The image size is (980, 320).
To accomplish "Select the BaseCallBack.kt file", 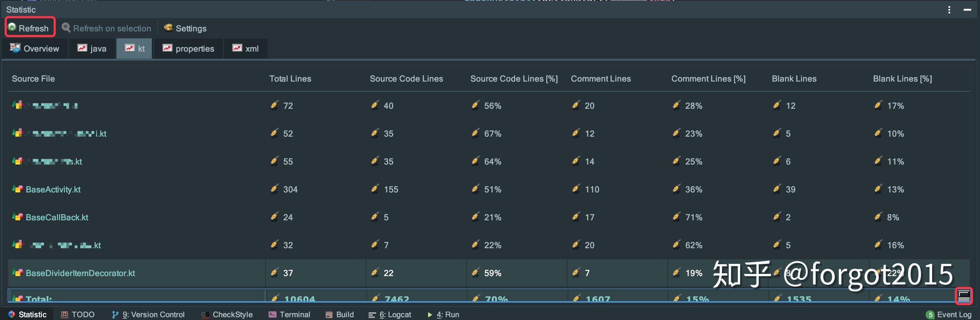I will 57,218.
